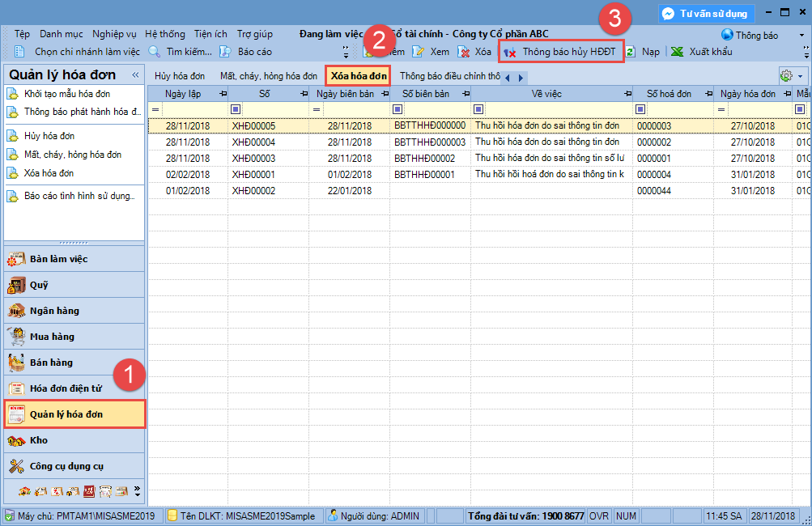Click the Tư vấn sử dụng button

point(707,14)
